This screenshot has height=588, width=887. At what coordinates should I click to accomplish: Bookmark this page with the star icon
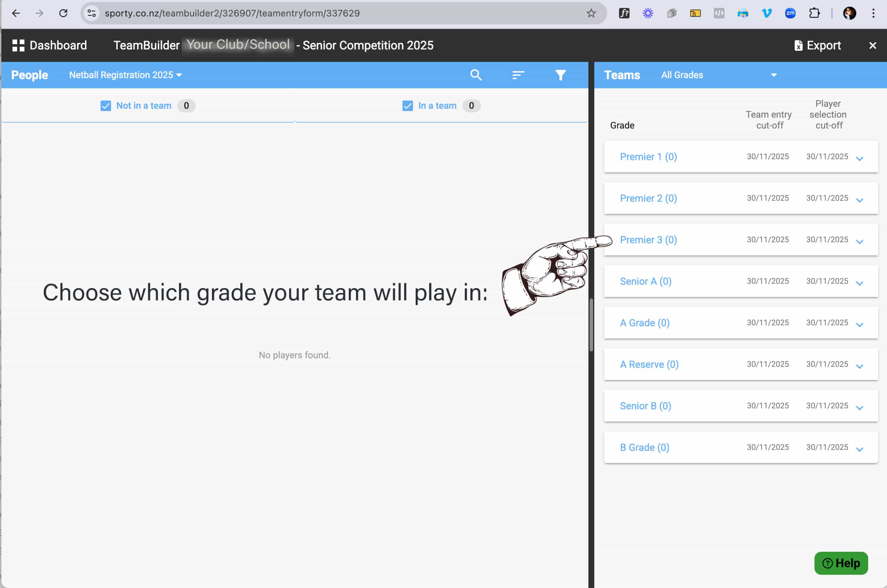point(591,14)
